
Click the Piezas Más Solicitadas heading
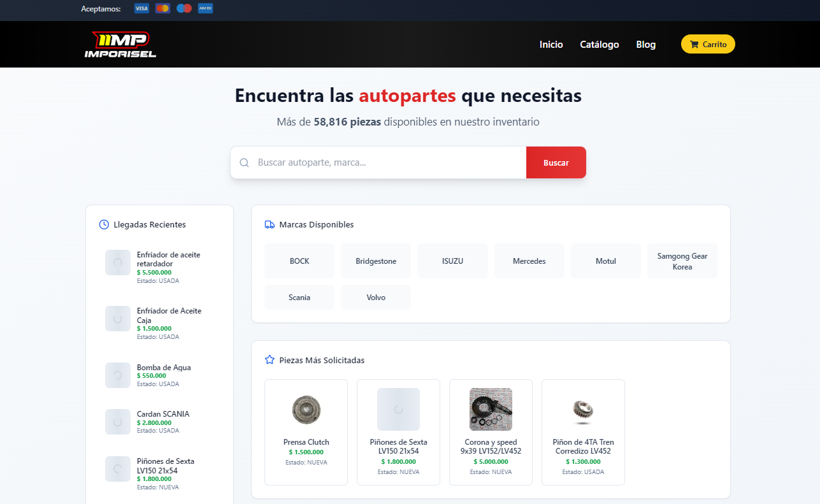point(322,360)
